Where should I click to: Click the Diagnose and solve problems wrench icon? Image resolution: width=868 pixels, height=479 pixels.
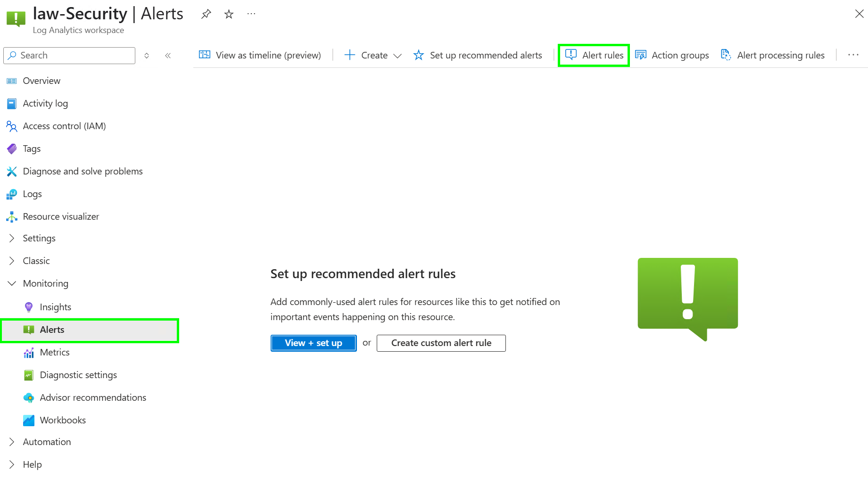click(12, 172)
